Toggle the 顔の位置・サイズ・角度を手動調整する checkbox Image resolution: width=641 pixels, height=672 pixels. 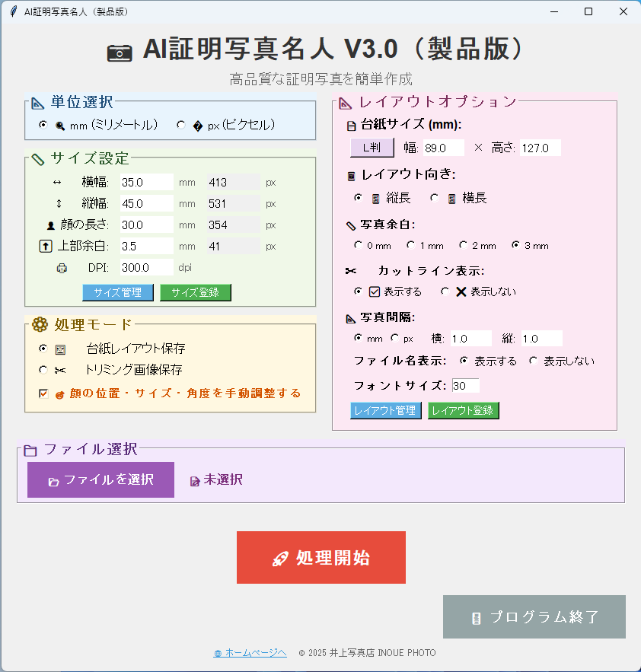pyautogui.click(x=43, y=393)
